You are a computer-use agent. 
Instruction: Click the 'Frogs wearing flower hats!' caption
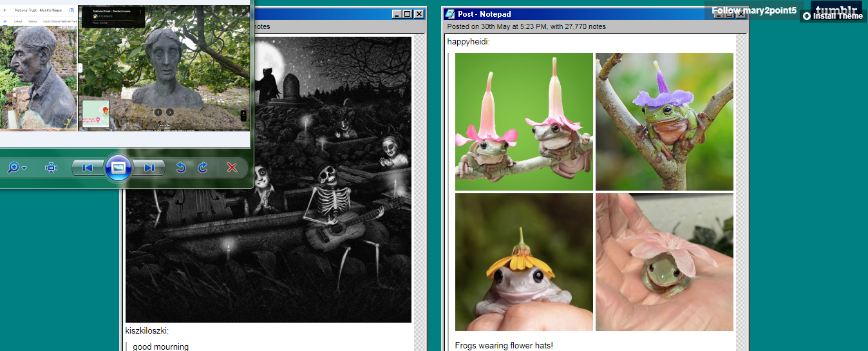point(504,346)
